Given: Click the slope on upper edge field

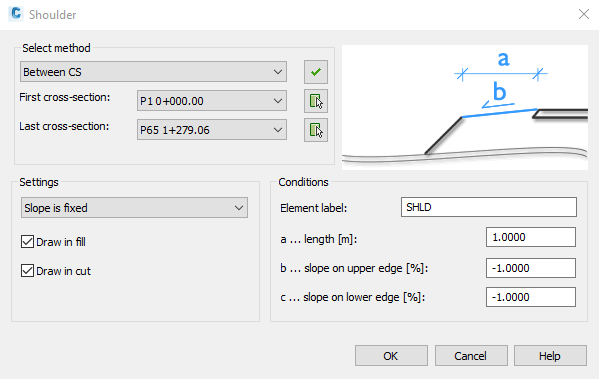Looking at the screenshot, I should [531, 268].
